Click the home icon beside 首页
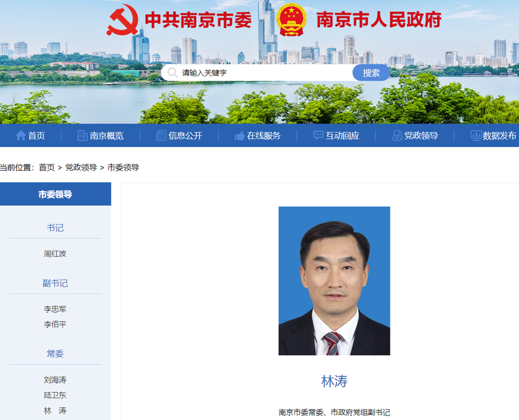Image resolution: width=519 pixels, height=420 pixels. 21,136
